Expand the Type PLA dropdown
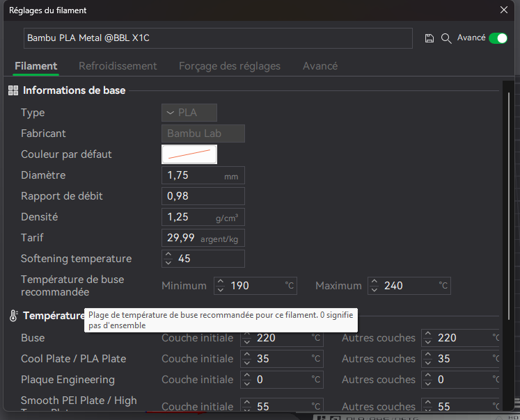The height and width of the screenshot is (420, 520). tap(189, 113)
